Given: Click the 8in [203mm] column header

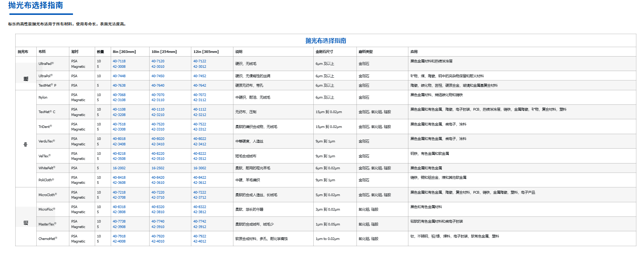Looking at the screenshot, I should pos(124,52).
